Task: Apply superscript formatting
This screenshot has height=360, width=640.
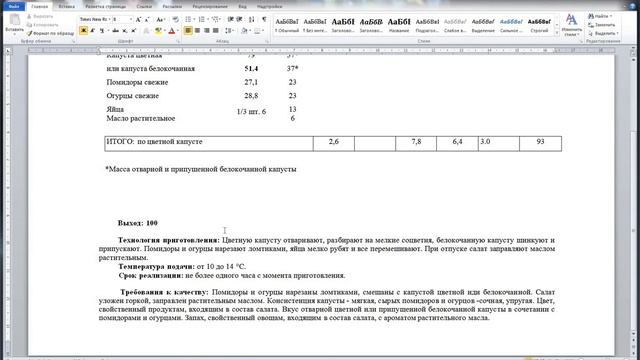Action: [x=133, y=31]
